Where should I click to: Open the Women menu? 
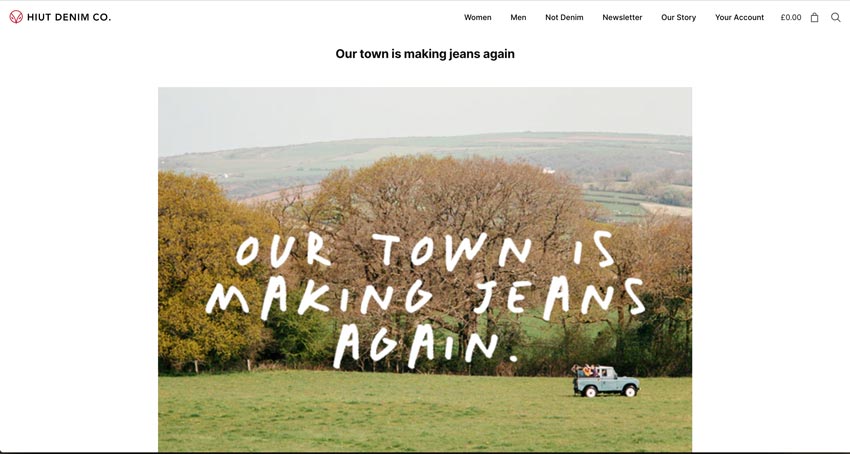pyautogui.click(x=478, y=17)
